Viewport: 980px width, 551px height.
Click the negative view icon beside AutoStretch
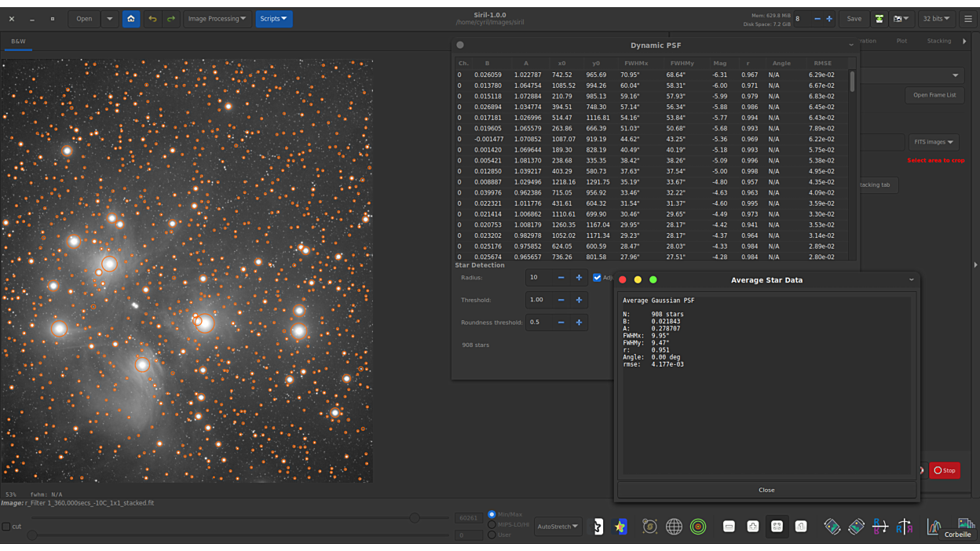[x=598, y=527]
